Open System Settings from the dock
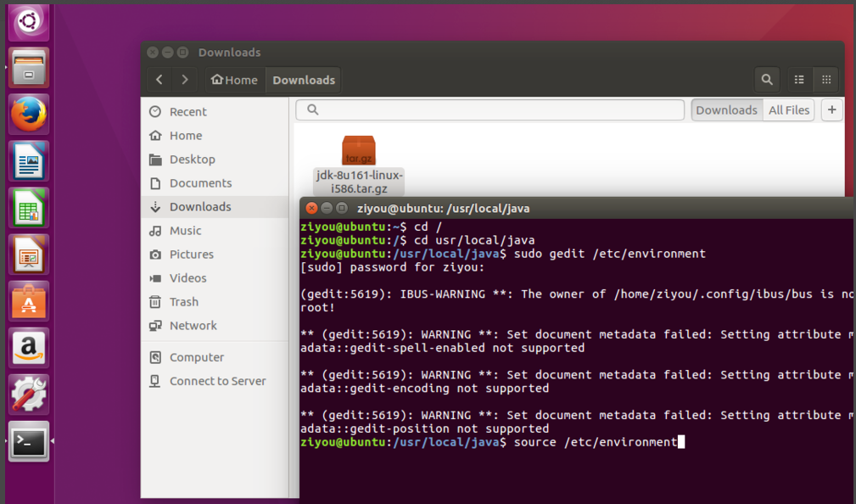 coord(28,395)
